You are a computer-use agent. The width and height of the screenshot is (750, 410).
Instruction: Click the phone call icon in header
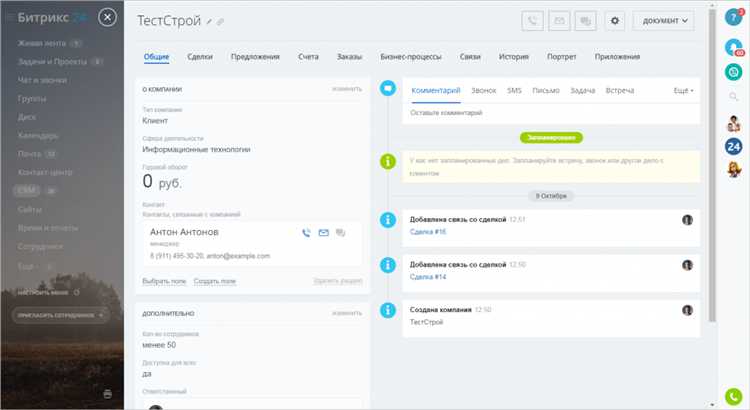[x=534, y=21]
